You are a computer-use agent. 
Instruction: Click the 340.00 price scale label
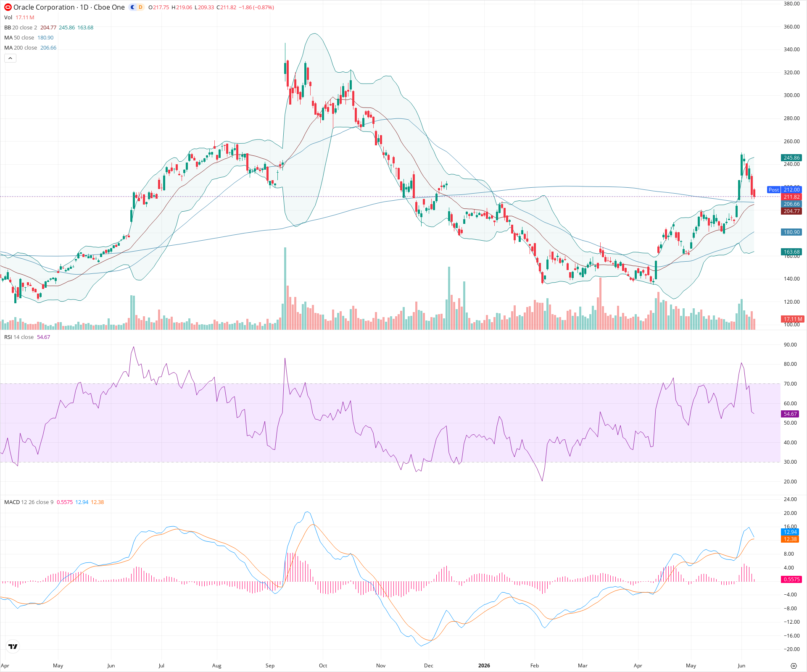click(x=791, y=50)
